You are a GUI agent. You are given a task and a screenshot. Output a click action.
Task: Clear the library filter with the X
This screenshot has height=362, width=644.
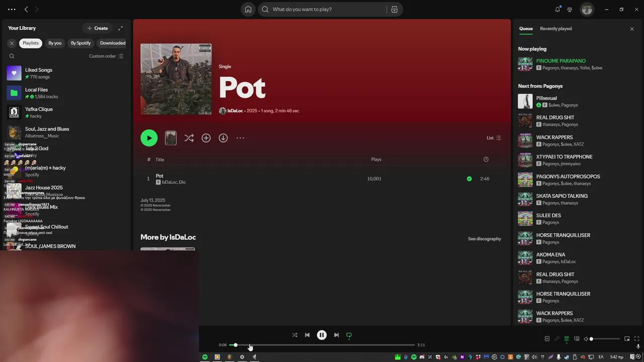pos(12,43)
